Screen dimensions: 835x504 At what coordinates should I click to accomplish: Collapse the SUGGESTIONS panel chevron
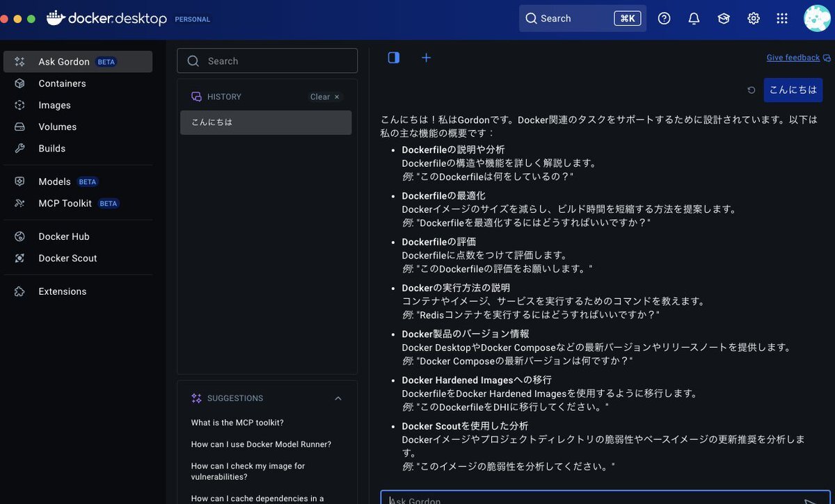click(x=338, y=398)
